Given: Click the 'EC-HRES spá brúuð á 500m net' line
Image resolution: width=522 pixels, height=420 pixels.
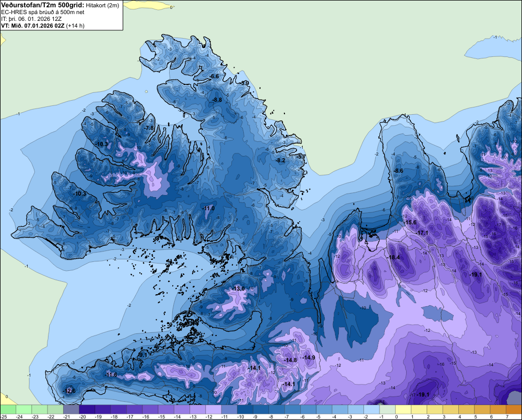Looking at the screenshot, I should coord(43,12).
